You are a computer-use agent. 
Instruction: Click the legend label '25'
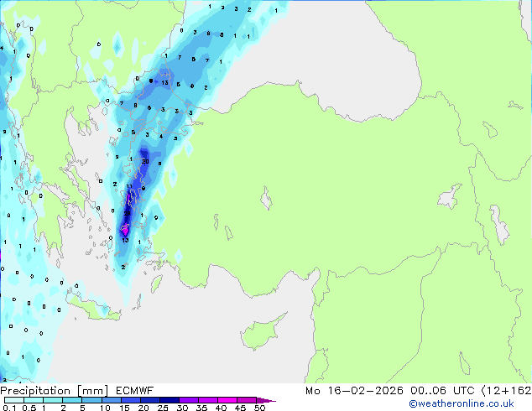coord(163,408)
